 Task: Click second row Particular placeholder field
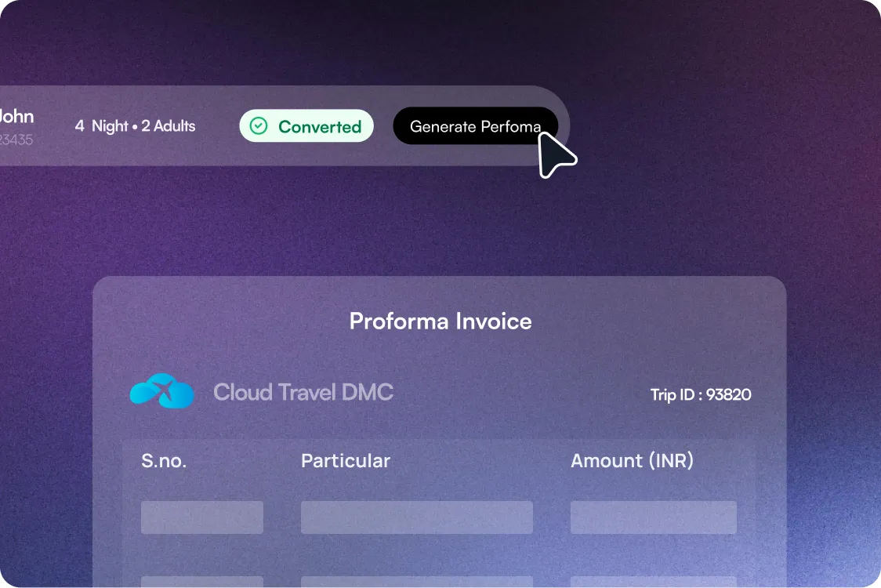click(417, 582)
